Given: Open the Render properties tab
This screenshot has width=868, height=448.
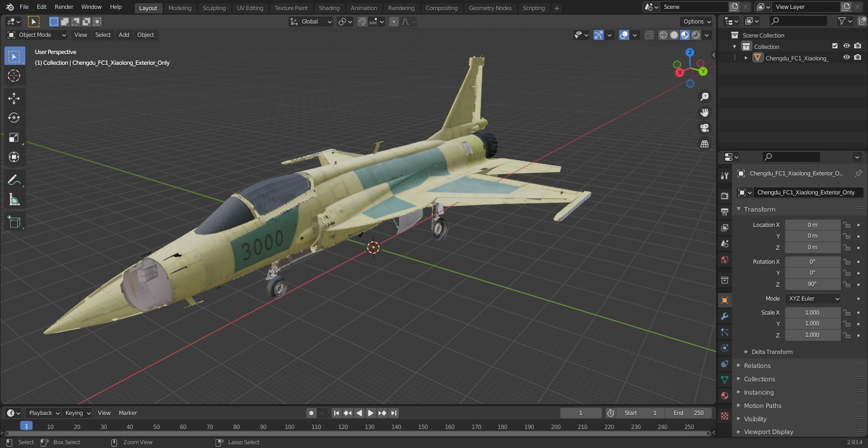Looking at the screenshot, I should tap(724, 196).
